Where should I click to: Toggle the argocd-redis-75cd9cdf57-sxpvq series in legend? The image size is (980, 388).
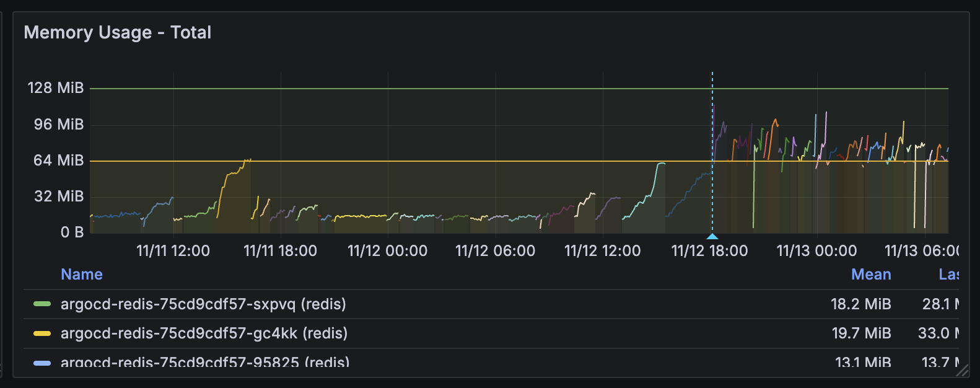tap(203, 304)
